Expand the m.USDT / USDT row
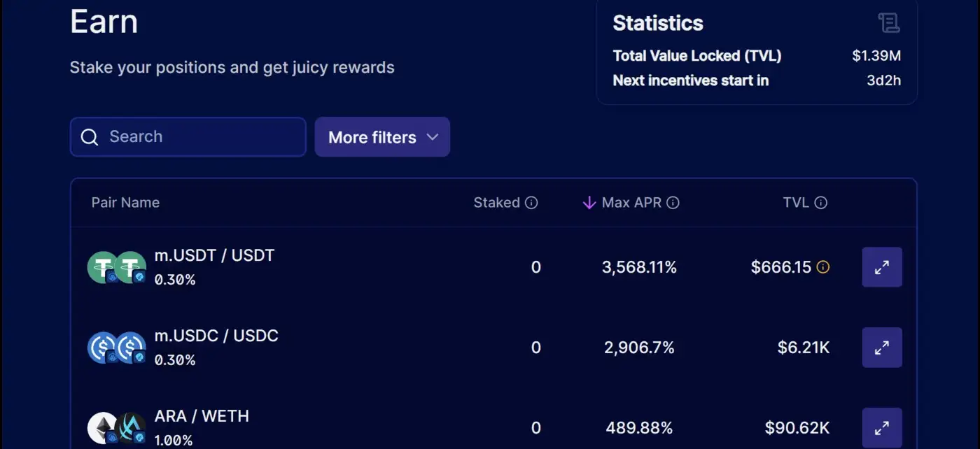Image resolution: width=980 pixels, height=449 pixels. 882,267
